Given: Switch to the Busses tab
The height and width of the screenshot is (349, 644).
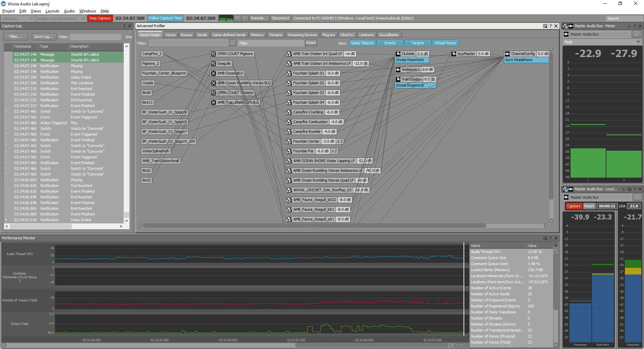Looking at the screenshot, I should point(186,35).
